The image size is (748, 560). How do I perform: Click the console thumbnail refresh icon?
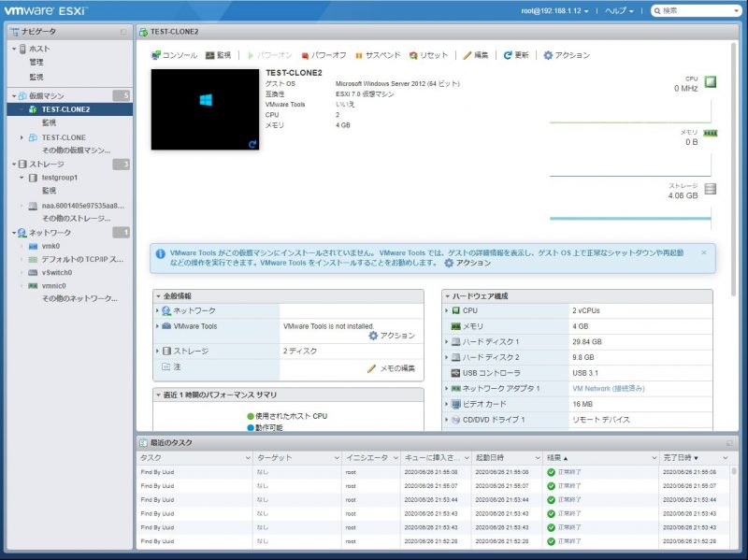(x=252, y=144)
